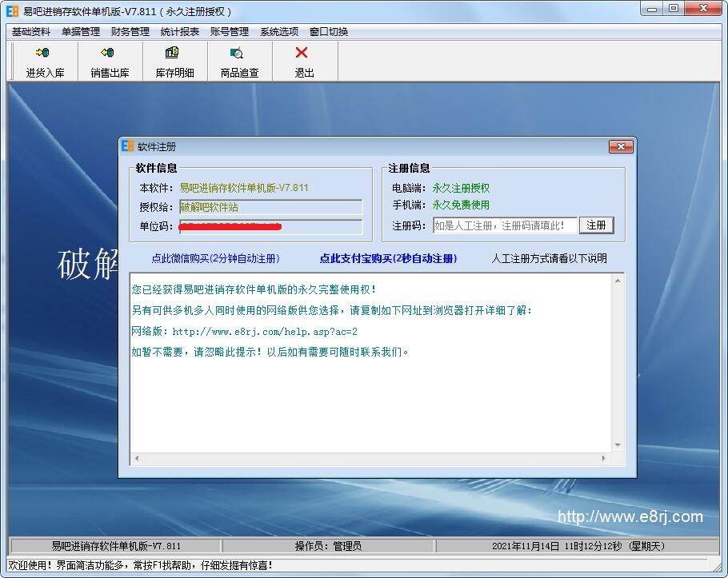The image size is (728, 578).
Task: Click the 如暂不需要，请忽略此提示 message line
Action: 270,352
